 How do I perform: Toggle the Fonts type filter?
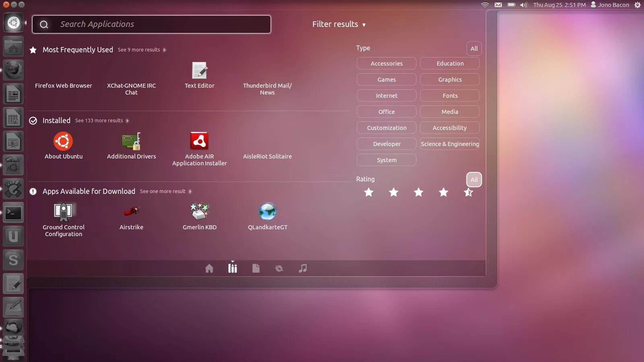(450, 96)
